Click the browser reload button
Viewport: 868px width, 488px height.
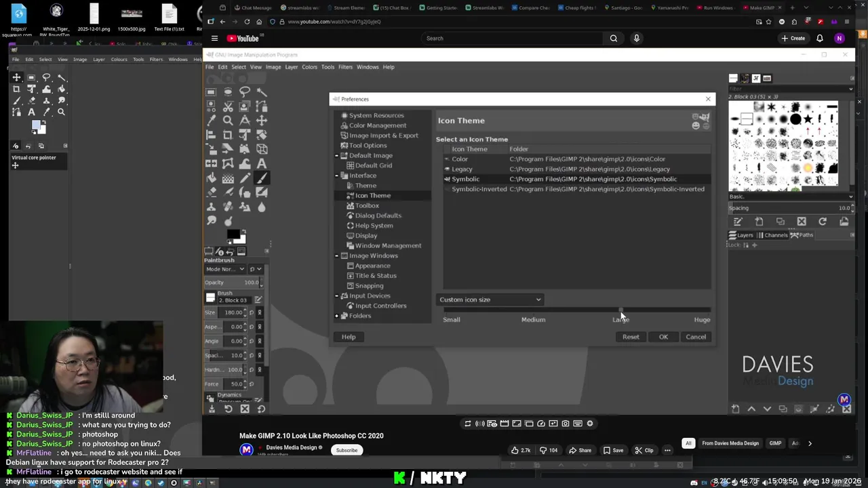click(x=247, y=22)
